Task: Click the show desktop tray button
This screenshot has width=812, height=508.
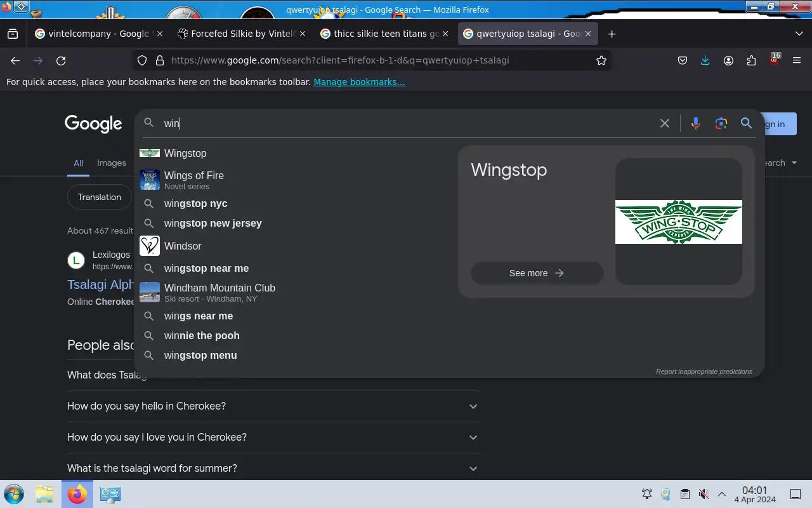Action: pos(796,494)
